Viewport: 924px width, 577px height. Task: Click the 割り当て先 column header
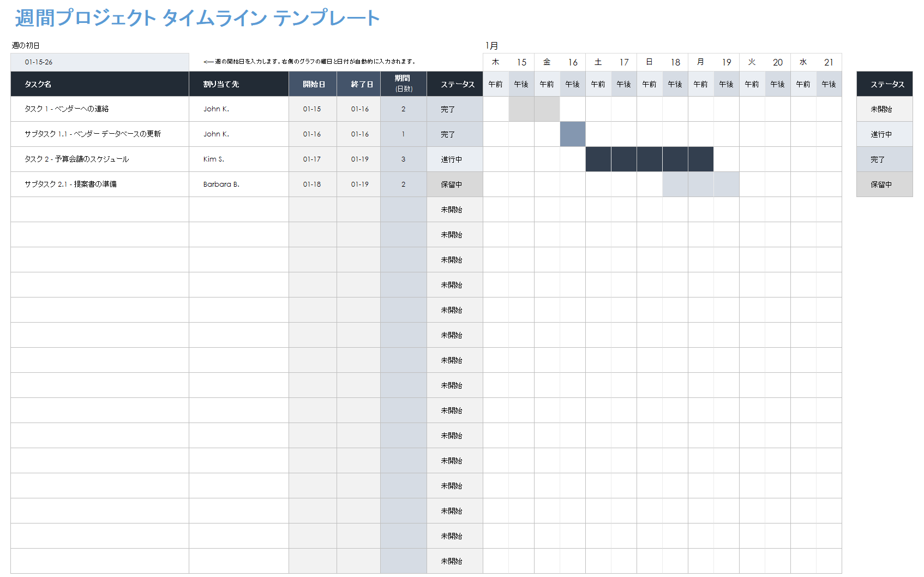coord(239,84)
